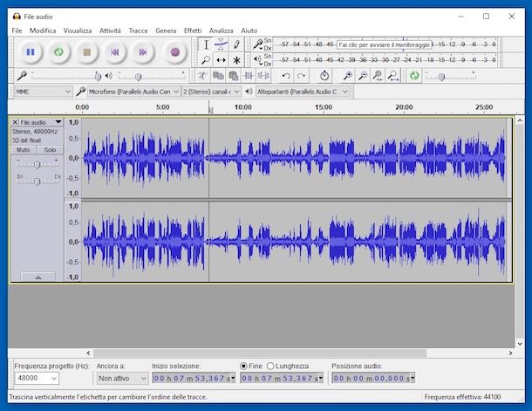Click to start input monitoring meter
The height and width of the screenshot is (411, 532).
384,45
